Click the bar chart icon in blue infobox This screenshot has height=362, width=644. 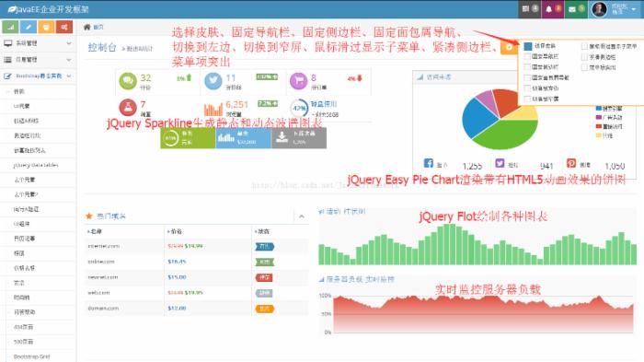(226, 137)
